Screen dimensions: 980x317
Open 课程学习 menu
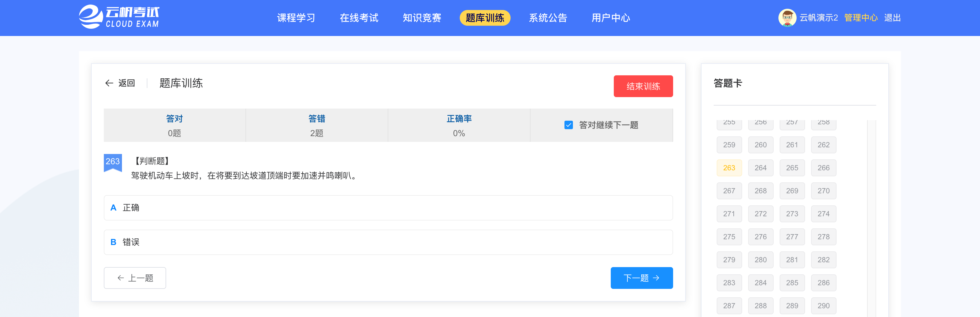[x=296, y=18]
